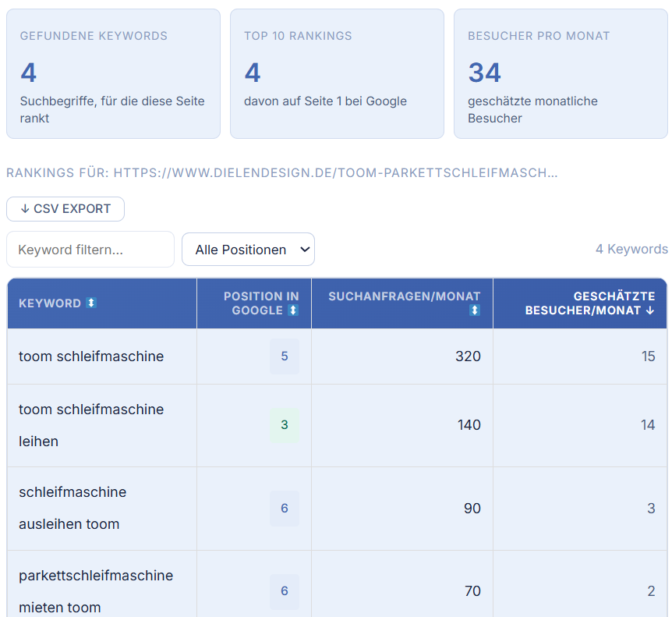Click estimated visitors value 14
This screenshot has height=617, width=672.
tap(648, 425)
